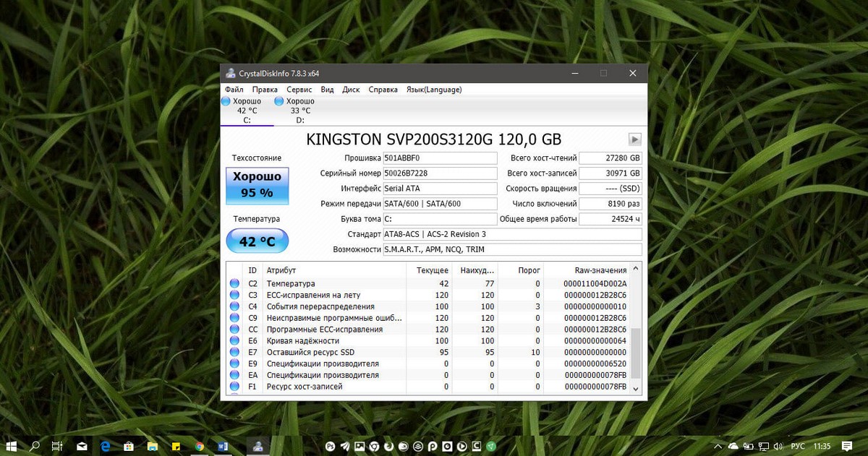The height and width of the screenshot is (456, 868).
Task: Open the Язык(Language) menu
Action: pos(434,90)
